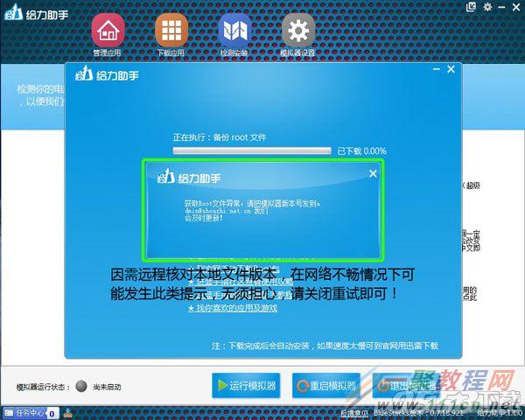Click 退出模拟器 button
This screenshot has height=420, width=525.
click(x=406, y=386)
